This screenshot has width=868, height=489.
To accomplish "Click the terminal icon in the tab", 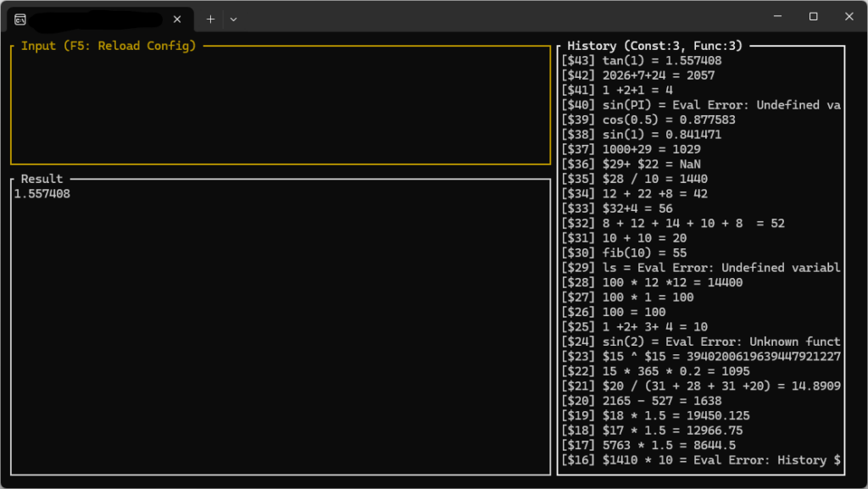I will pyautogui.click(x=20, y=19).
